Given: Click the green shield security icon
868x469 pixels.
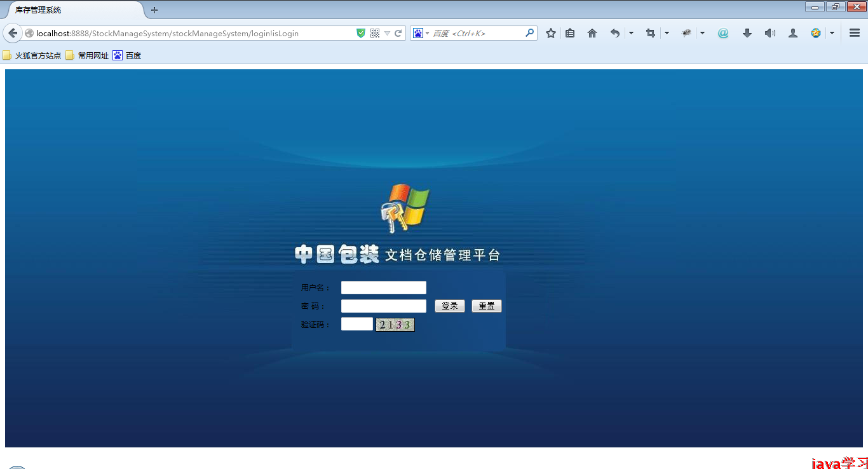Looking at the screenshot, I should coord(361,33).
